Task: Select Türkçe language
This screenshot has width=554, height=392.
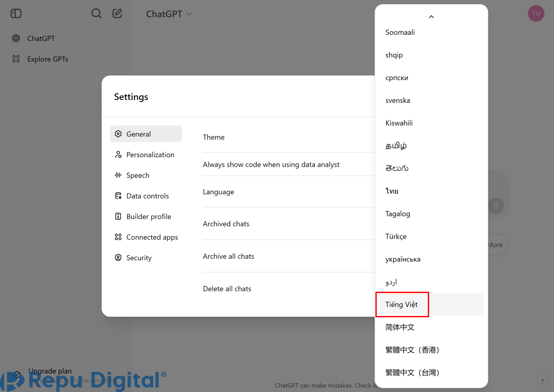Action: pos(431,236)
